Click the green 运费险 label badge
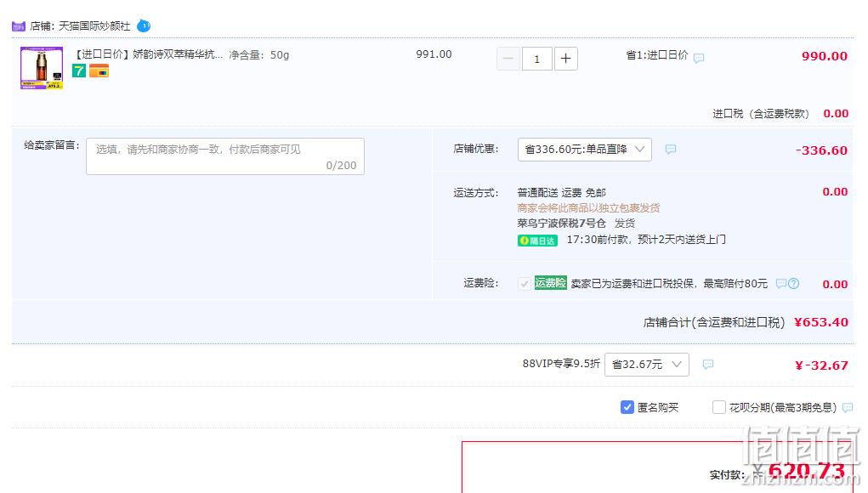This screenshot has width=868, height=493. tap(550, 283)
